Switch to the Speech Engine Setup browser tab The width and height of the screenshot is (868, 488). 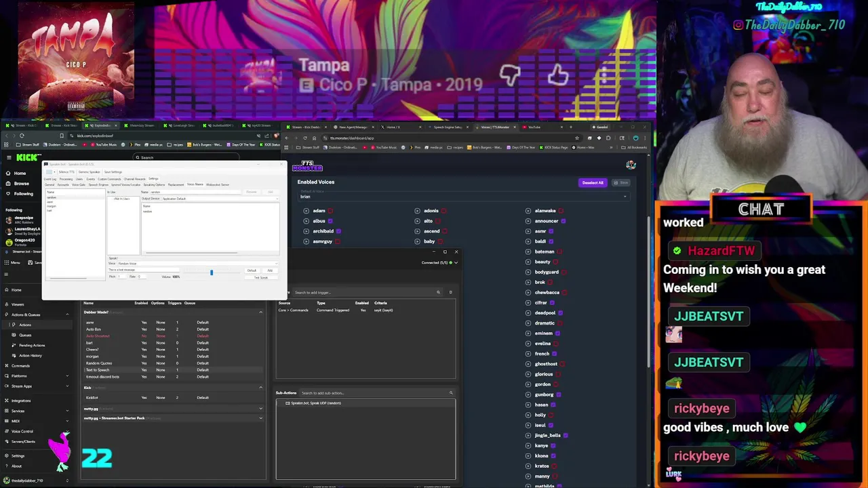click(x=448, y=127)
